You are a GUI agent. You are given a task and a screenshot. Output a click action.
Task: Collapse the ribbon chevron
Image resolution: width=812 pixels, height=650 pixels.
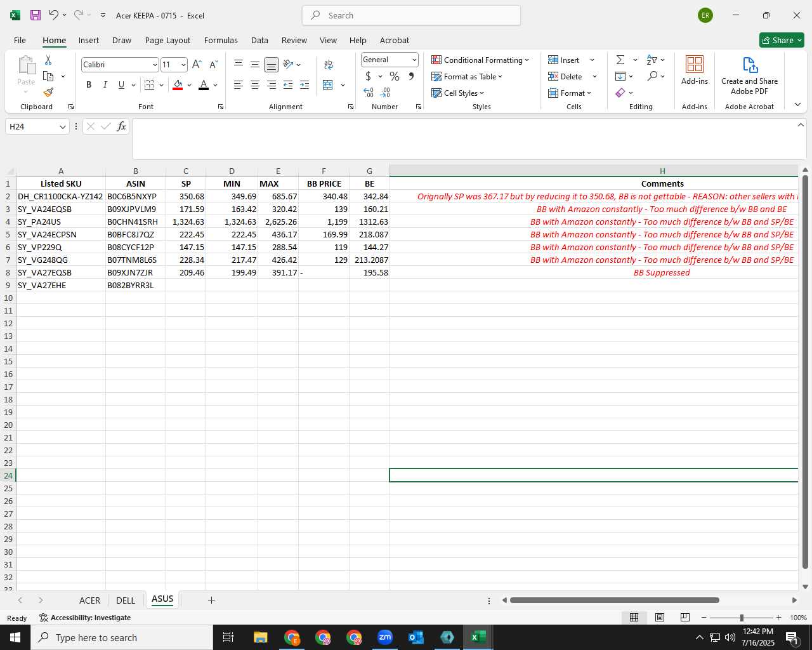pyautogui.click(x=797, y=104)
